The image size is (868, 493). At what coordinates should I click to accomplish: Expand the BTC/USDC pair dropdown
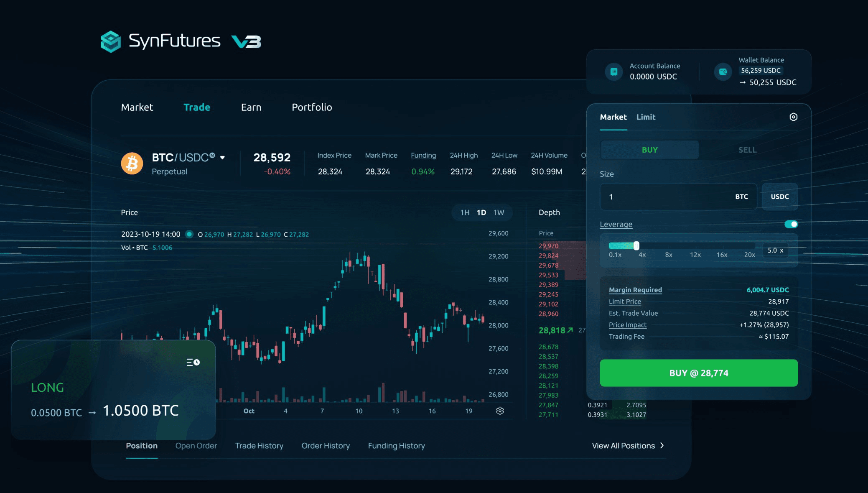pos(223,158)
